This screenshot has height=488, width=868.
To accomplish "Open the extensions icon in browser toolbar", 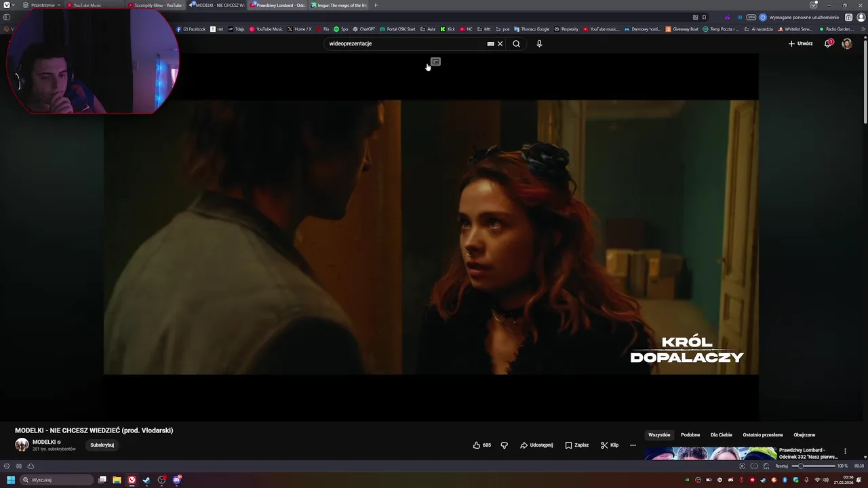I will tap(848, 17).
